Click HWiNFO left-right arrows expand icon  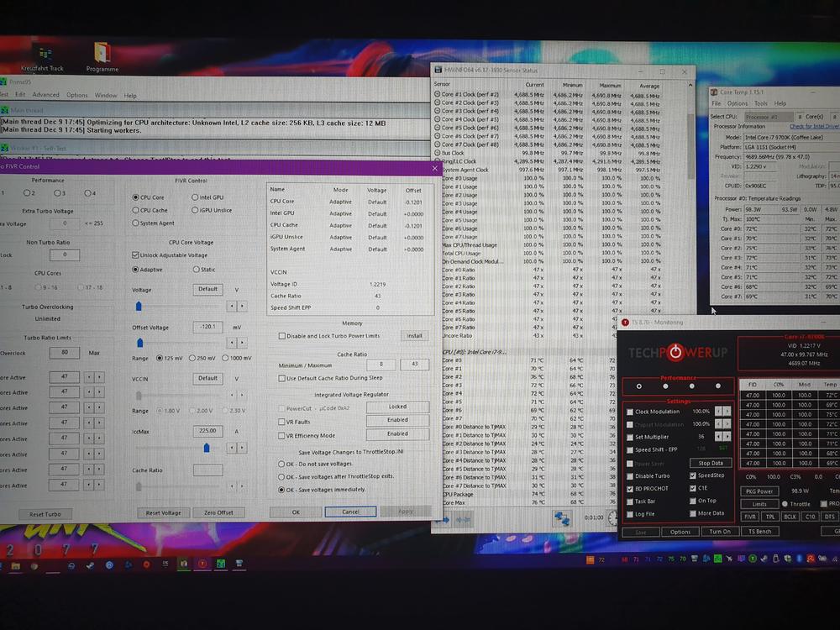tap(461, 519)
